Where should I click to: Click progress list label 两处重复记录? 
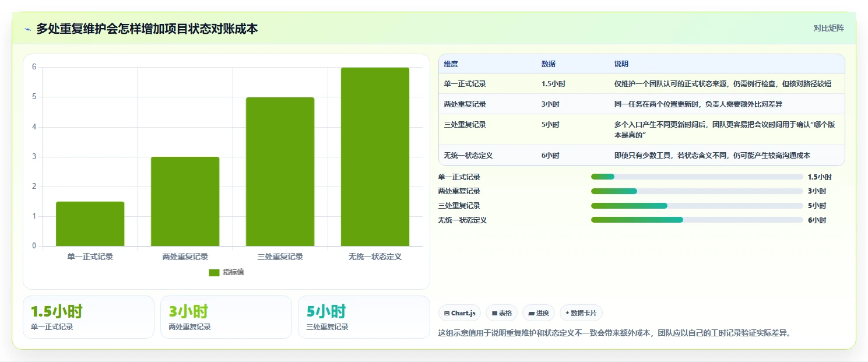[x=459, y=191]
